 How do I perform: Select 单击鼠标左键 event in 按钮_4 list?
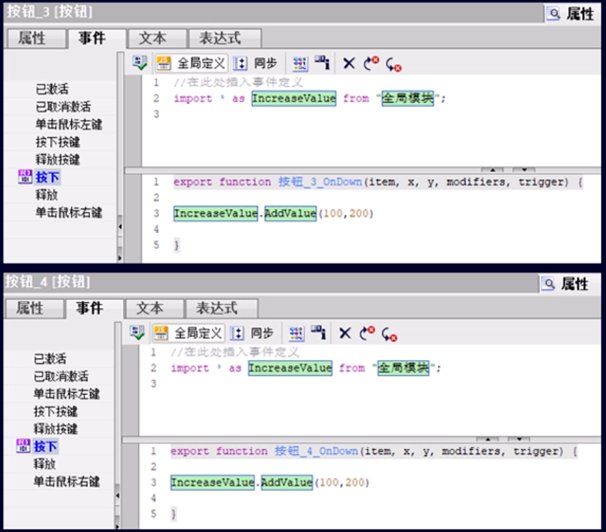coord(66,394)
